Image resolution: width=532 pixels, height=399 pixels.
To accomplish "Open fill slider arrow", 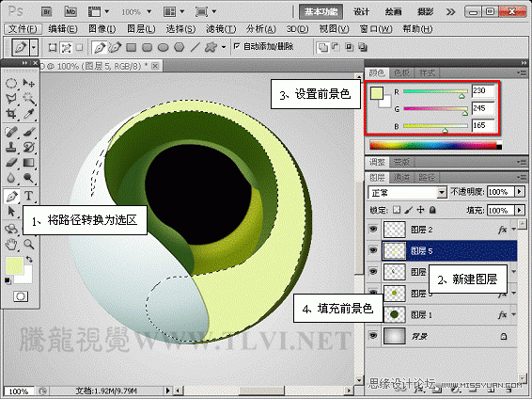I will pos(520,210).
